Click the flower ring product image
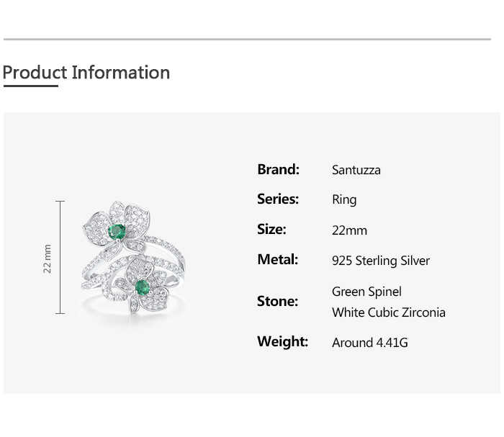 pos(132,259)
